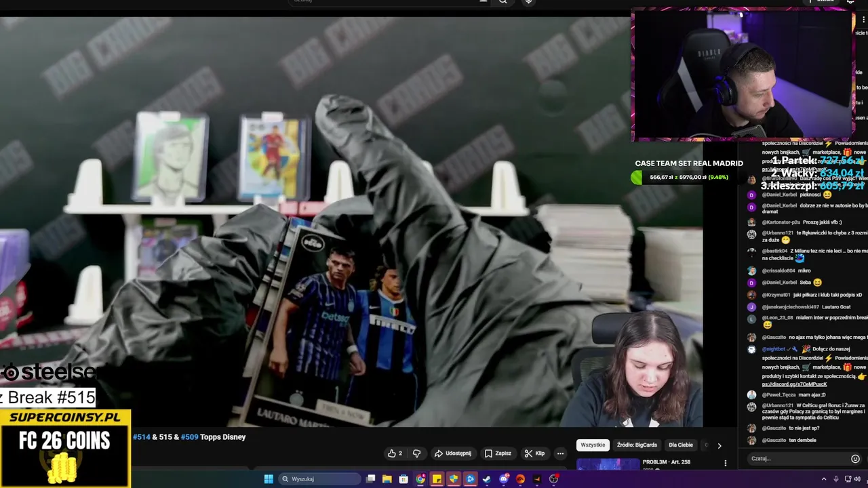Open Task View from the taskbar

(x=371, y=479)
